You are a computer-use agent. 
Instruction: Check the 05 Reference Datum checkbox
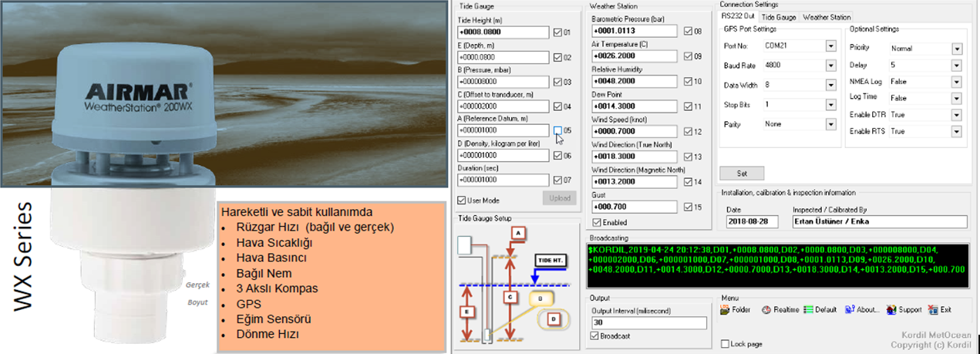[x=557, y=130]
